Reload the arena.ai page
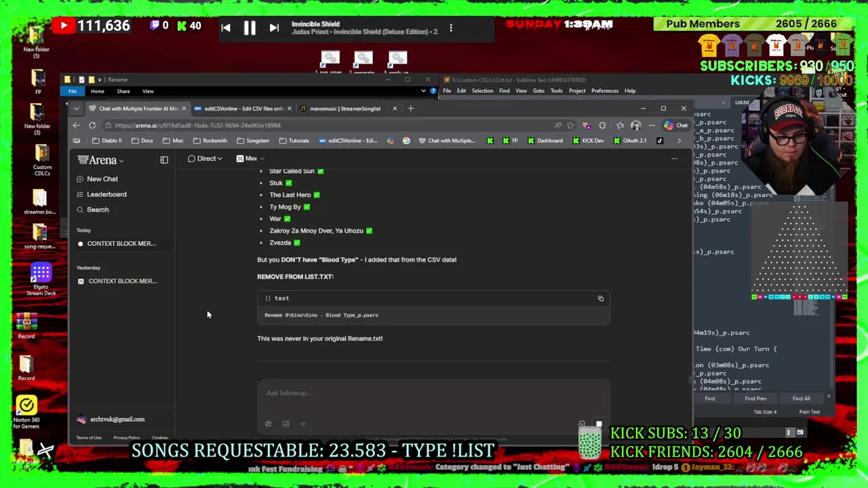 [x=92, y=125]
